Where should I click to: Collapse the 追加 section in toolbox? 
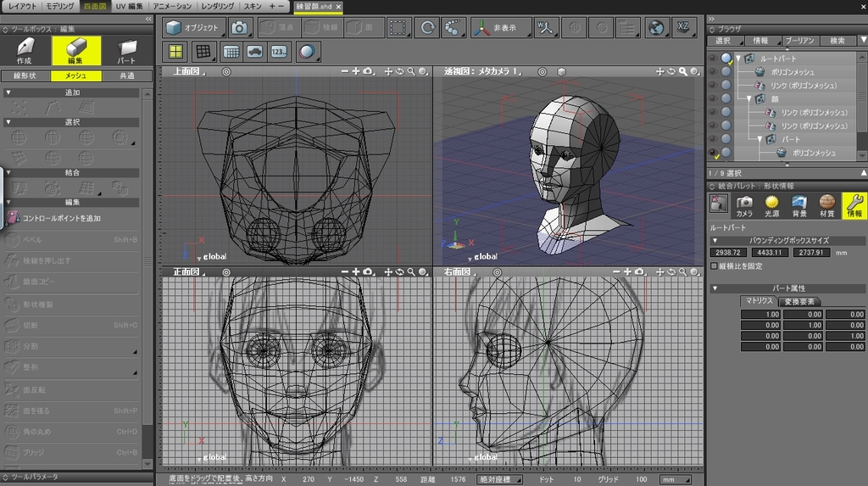click(8, 92)
